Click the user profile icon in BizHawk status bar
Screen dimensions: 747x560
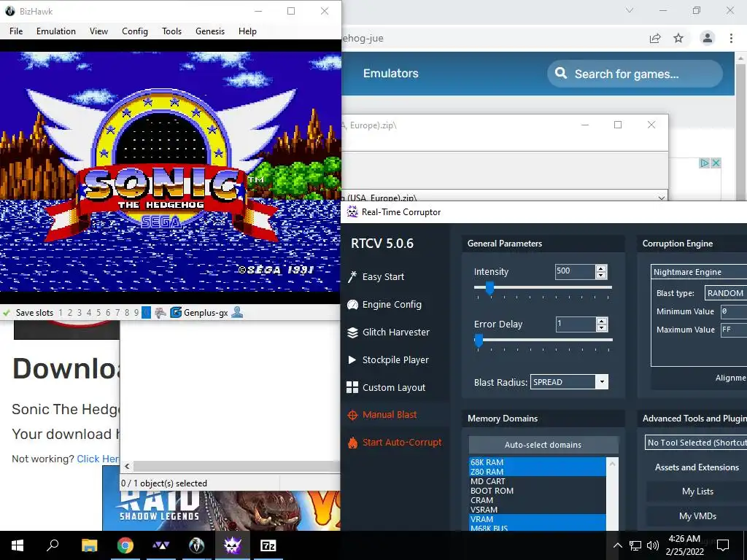coord(237,313)
